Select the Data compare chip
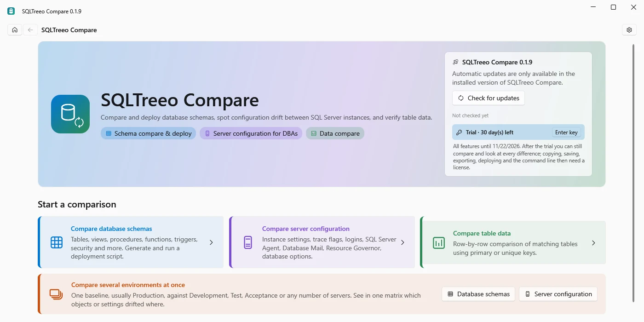644x322 pixels. 335,133
